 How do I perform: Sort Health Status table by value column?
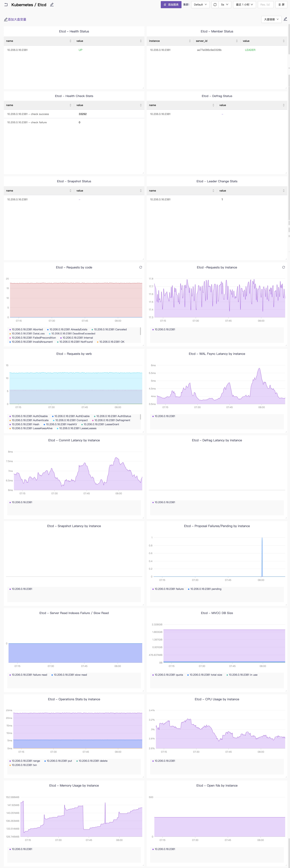141,41
